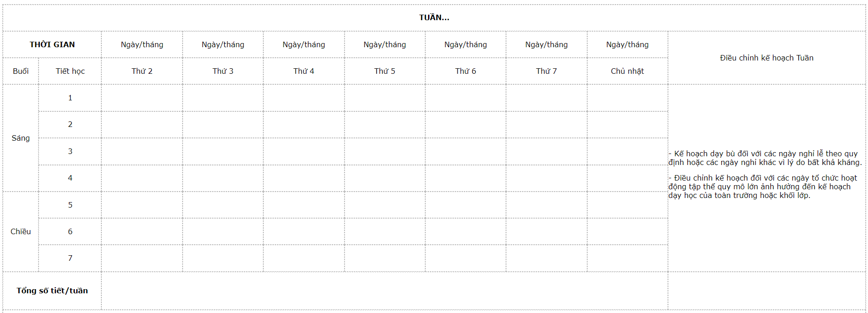Click the Kế hoạch dạy bù note text
This screenshot has width=868, height=313.
[x=765, y=158]
